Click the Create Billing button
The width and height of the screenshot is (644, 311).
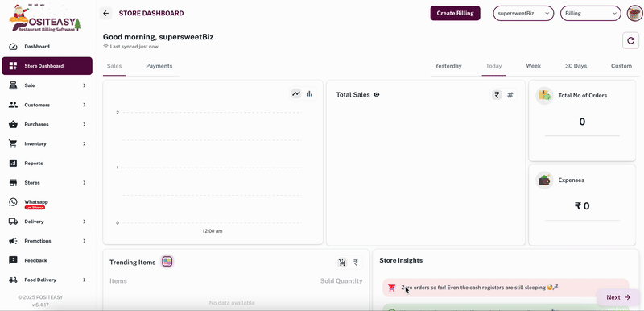tap(455, 13)
